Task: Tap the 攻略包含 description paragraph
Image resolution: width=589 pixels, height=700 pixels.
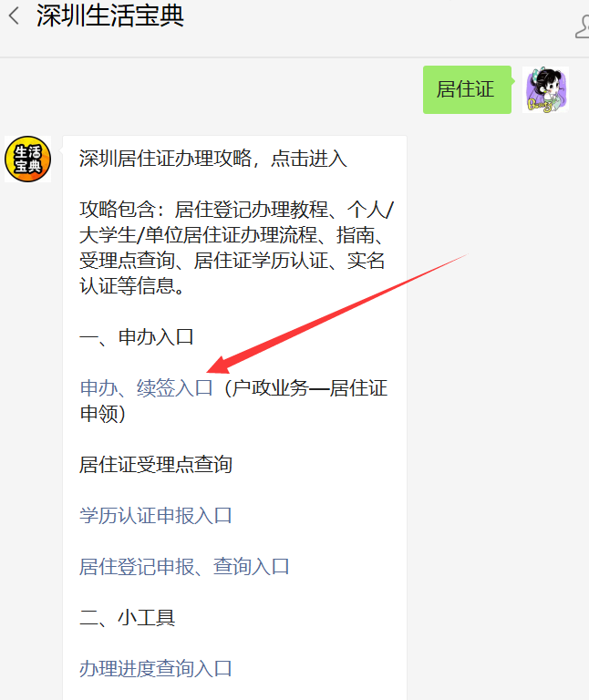Action: click(236, 248)
